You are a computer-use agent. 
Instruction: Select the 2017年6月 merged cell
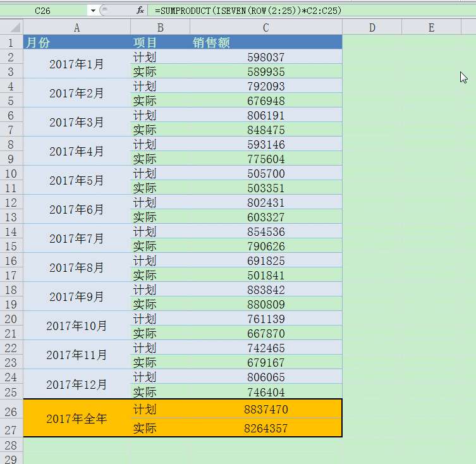click(x=76, y=209)
